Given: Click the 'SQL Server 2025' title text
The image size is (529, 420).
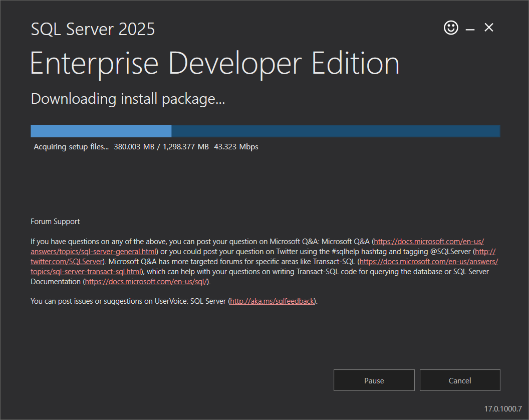Looking at the screenshot, I should [x=93, y=29].
